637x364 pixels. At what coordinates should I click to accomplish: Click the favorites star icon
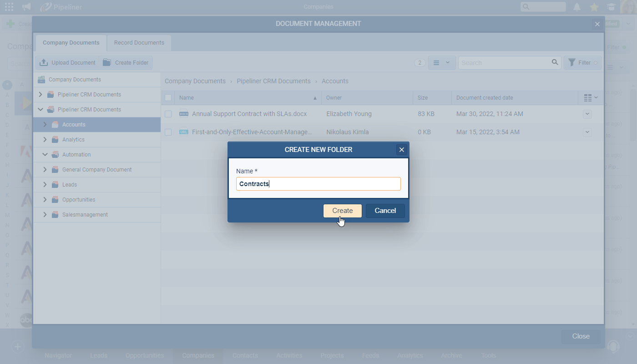pyautogui.click(x=594, y=7)
